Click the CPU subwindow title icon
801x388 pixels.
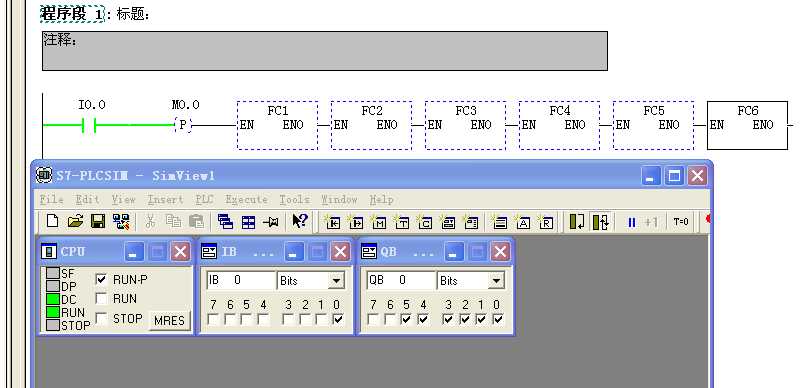click(x=49, y=251)
